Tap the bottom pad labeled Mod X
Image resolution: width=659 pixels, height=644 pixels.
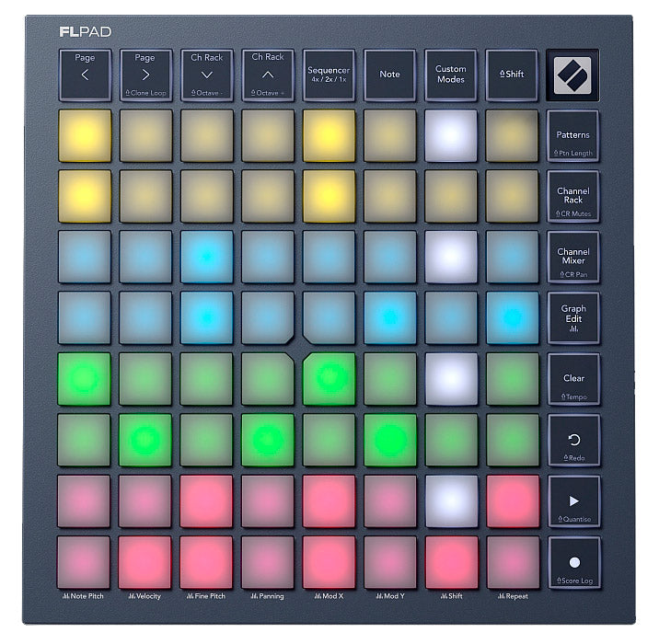point(329,562)
